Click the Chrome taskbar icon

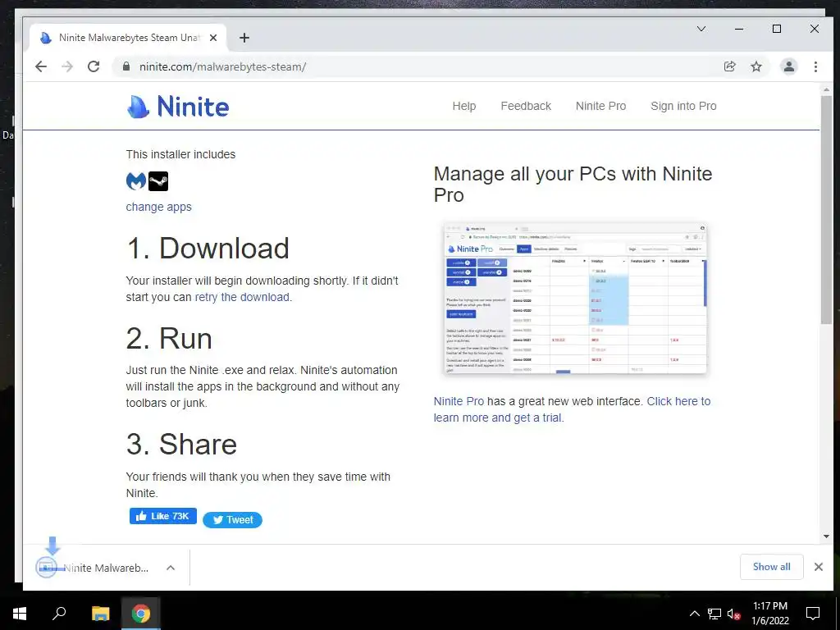click(141, 614)
